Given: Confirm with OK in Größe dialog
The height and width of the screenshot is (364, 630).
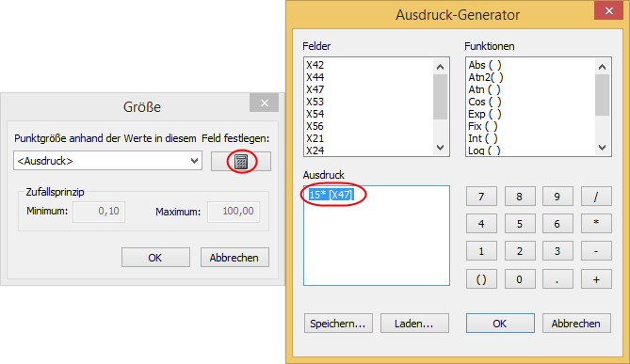Looking at the screenshot, I should pyautogui.click(x=156, y=258).
